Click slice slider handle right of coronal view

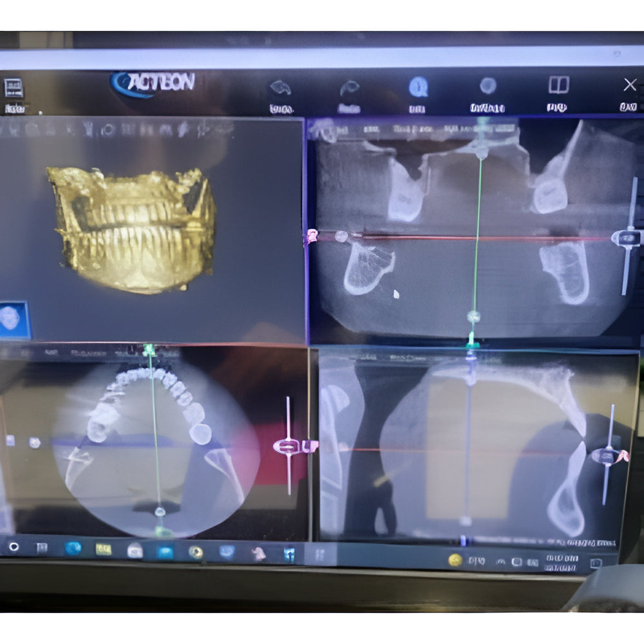click(627, 238)
